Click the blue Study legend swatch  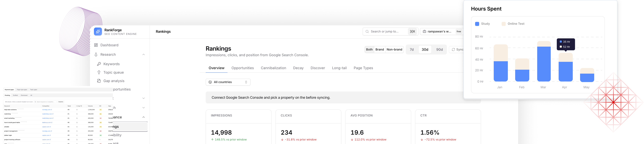pos(477,24)
